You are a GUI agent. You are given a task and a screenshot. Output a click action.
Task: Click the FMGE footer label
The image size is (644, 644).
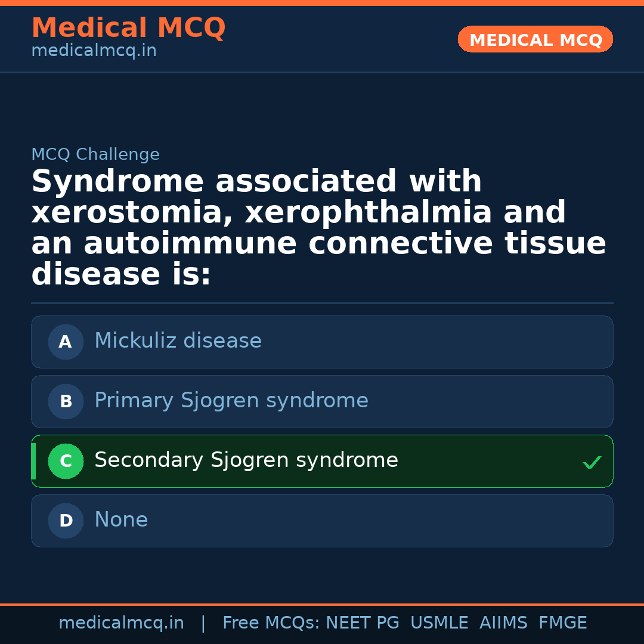tap(562, 623)
